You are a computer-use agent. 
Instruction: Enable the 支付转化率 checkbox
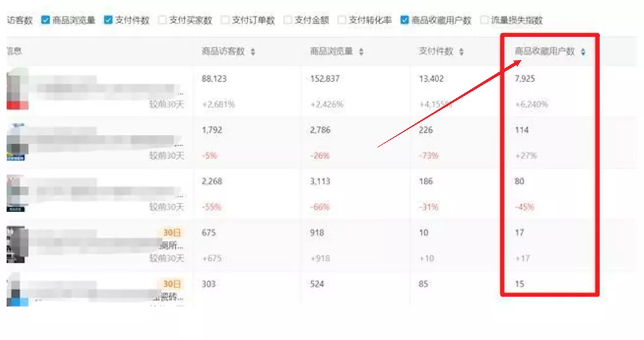(342, 20)
